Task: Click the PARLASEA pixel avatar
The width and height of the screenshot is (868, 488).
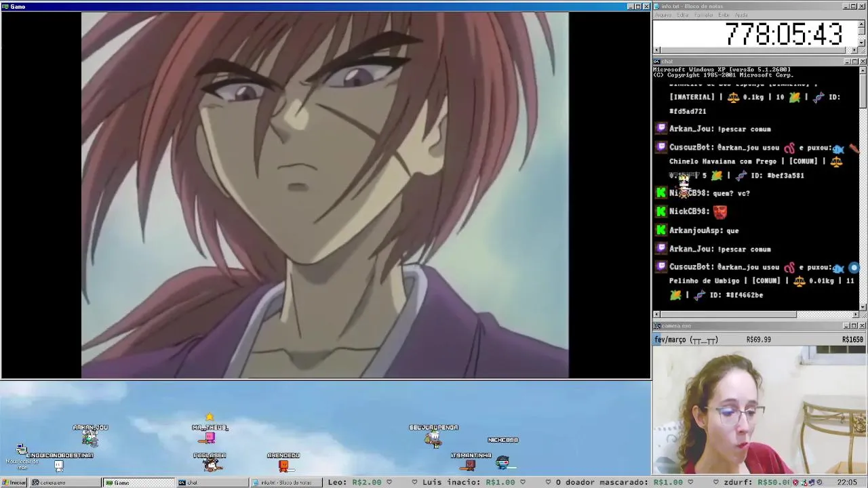Action: pyautogui.click(x=212, y=466)
